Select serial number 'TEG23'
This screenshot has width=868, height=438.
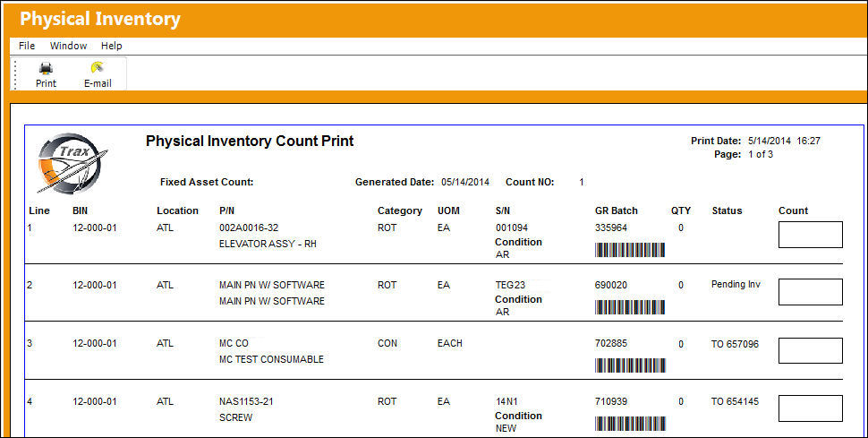tap(510, 285)
